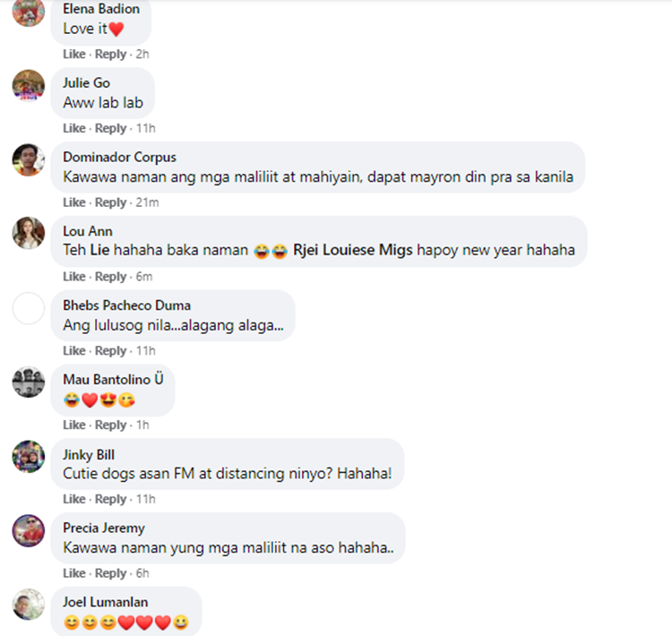Click the Bhebs Pacheco Duma name link
Viewport: 672px width, 636px height.
pos(126,305)
